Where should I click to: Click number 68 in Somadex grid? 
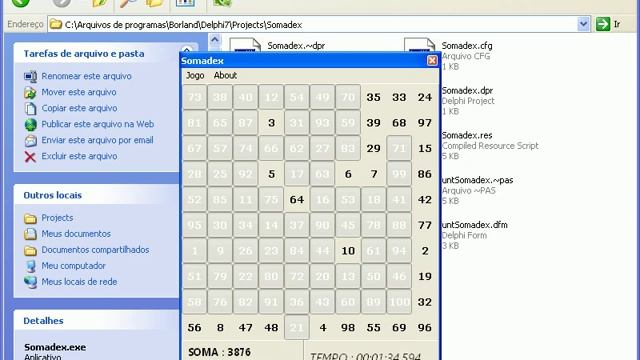pos(399,123)
